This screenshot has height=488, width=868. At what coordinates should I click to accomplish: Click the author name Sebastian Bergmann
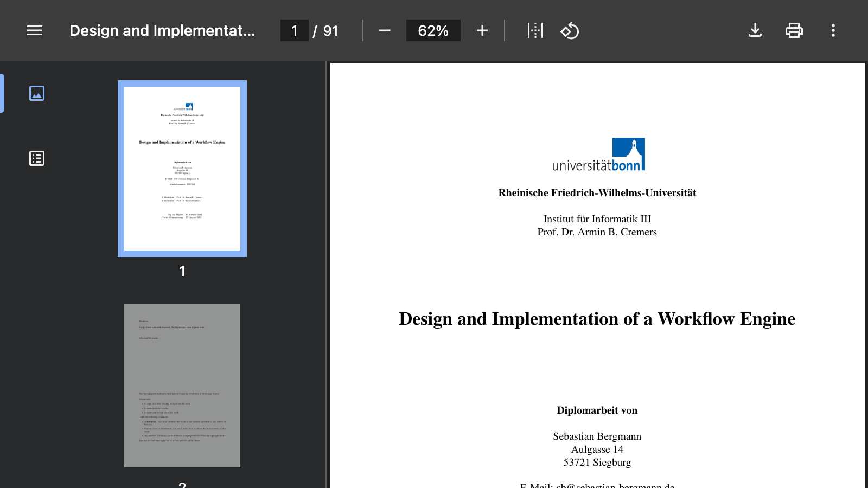coord(597,436)
